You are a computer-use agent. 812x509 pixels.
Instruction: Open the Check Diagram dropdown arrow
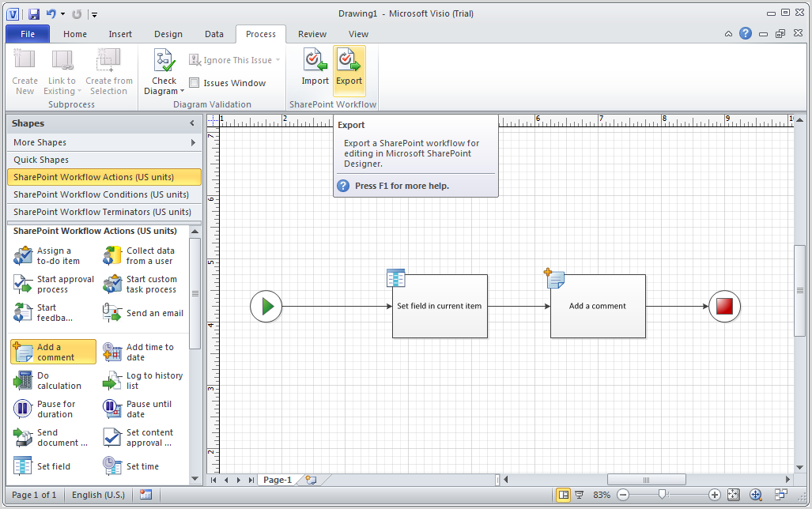(182, 91)
